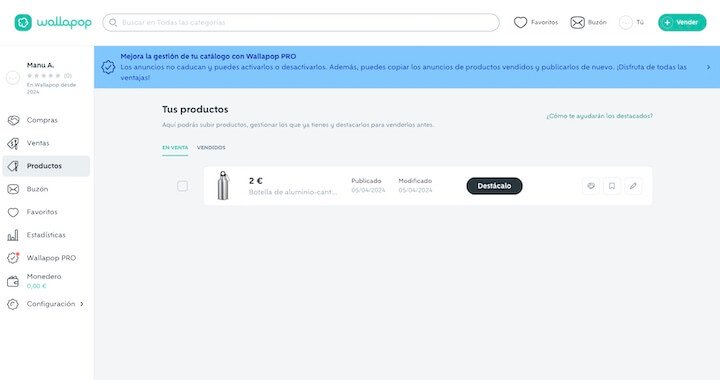Click the Configuración gear icon
720x380 pixels.
pos(13,304)
